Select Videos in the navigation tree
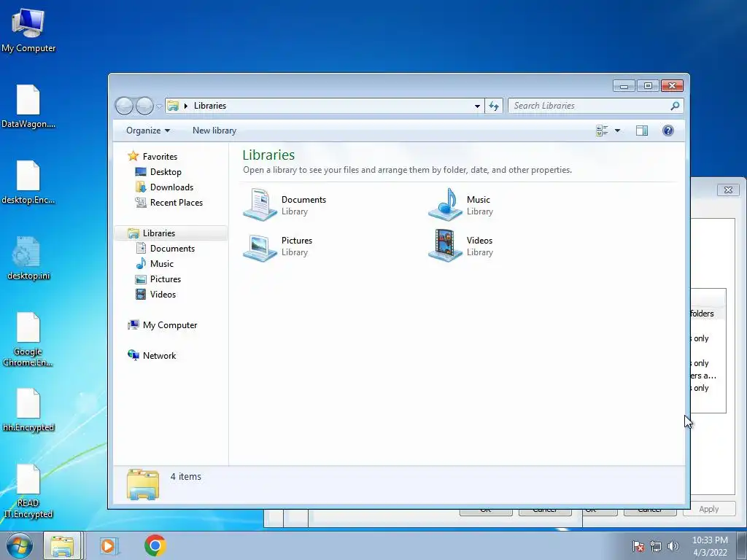Screen dimensions: 747x560 [155, 295]
